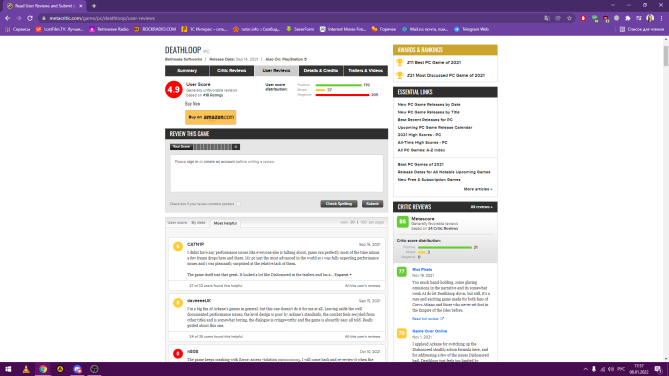This screenshot has width=669, height=376.
Task: Click the Buy on Amazon button
Action: (210, 117)
